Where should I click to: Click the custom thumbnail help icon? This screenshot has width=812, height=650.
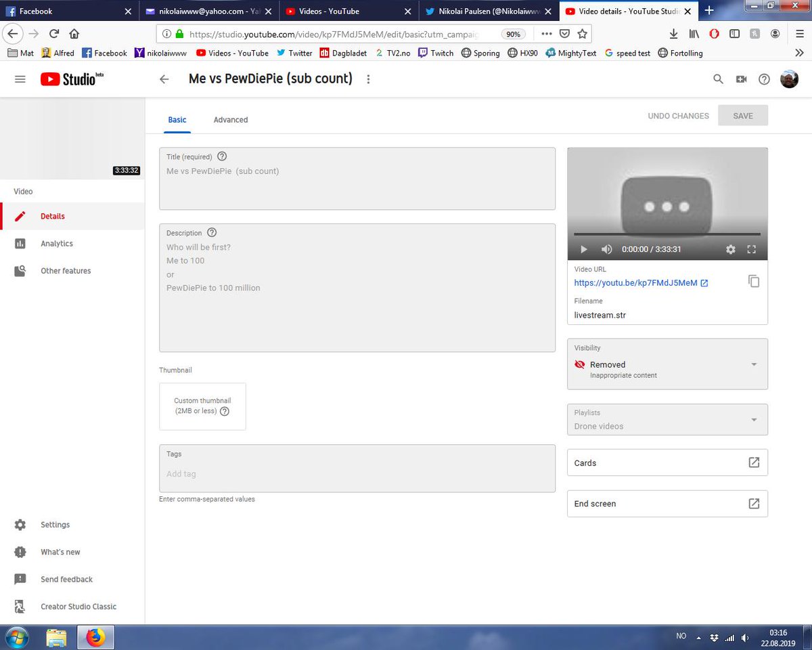click(225, 411)
